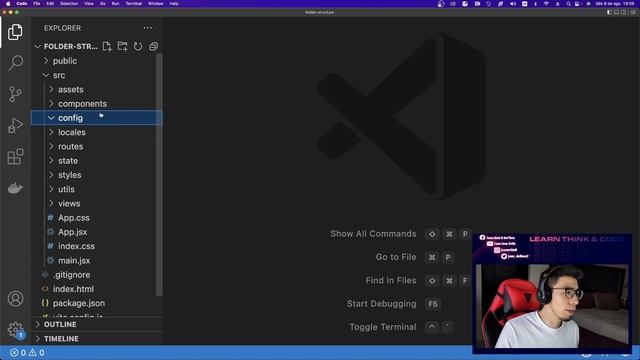Click Go to File hint text
This screenshot has width=640, height=360.
[x=396, y=257]
